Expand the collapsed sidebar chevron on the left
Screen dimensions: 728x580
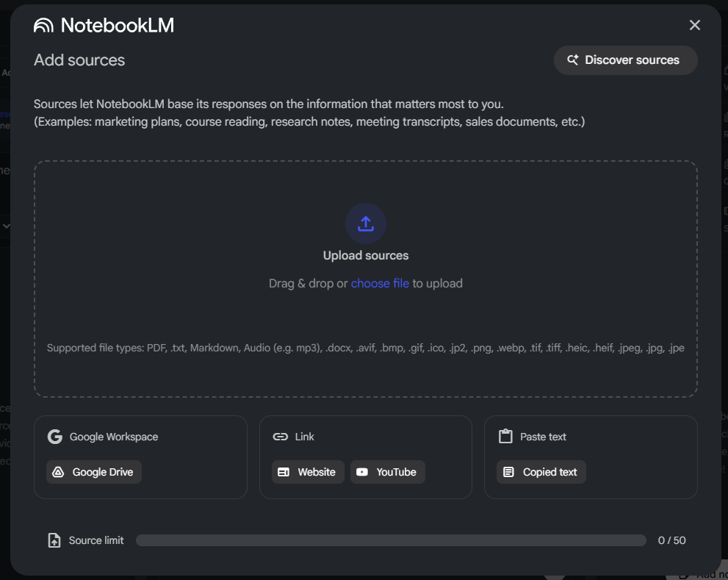coord(7,226)
